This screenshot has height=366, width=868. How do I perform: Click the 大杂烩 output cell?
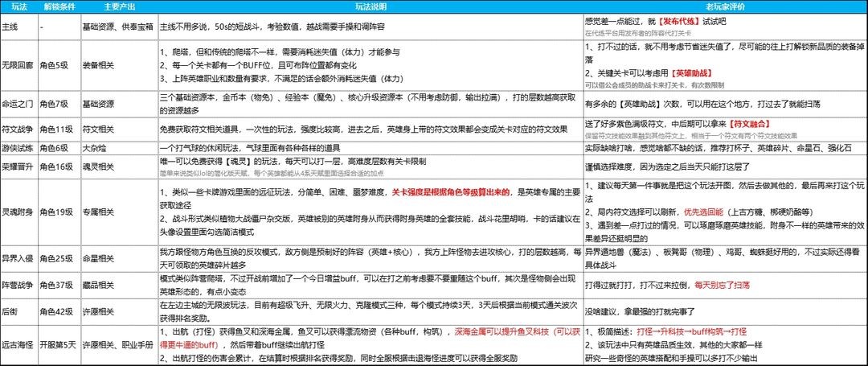tap(96, 148)
